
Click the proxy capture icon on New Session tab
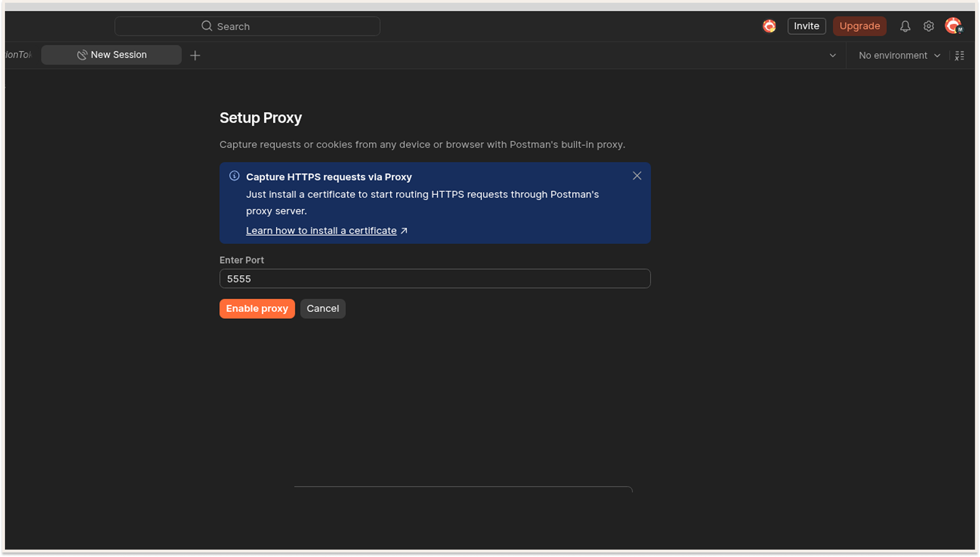(82, 55)
